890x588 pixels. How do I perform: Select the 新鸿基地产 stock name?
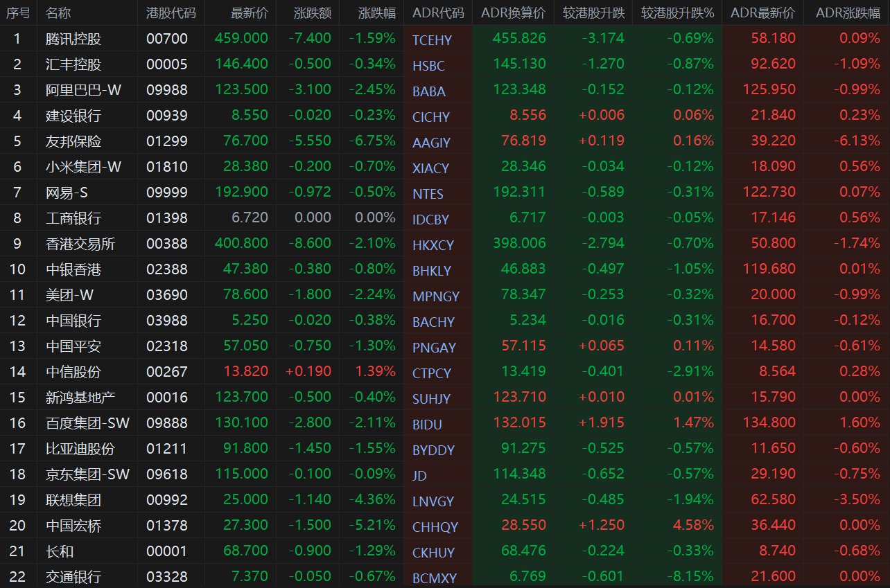80,398
